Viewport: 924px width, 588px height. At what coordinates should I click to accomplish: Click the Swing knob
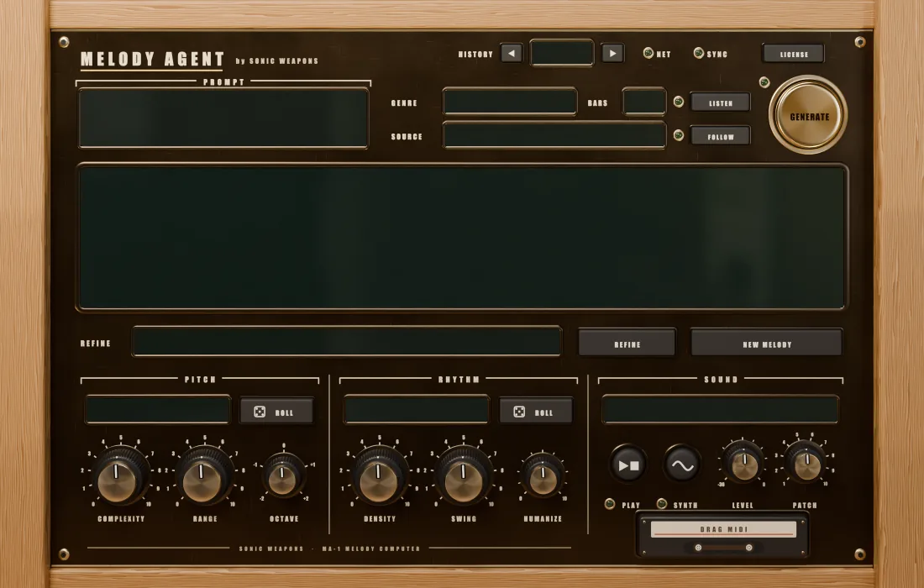point(464,476)
